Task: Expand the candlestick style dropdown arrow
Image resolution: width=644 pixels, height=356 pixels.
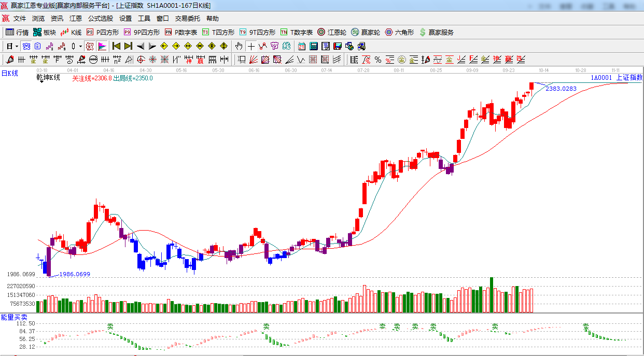Action: coord(80,46)
